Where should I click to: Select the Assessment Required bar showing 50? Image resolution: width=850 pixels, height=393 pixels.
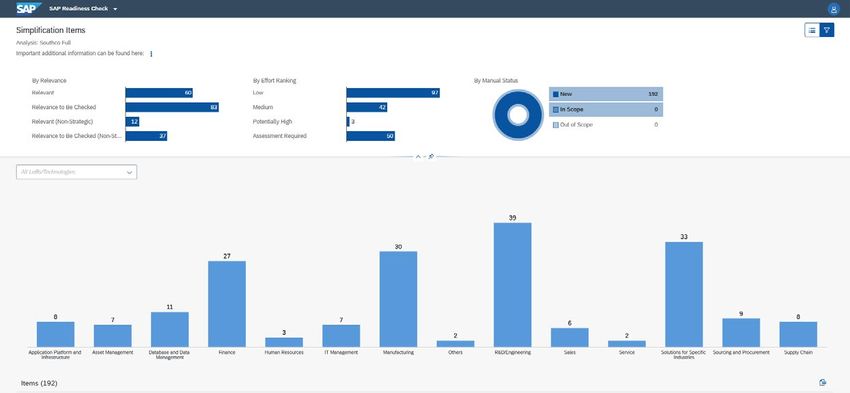pyautogui.click(x=370, y=136)
